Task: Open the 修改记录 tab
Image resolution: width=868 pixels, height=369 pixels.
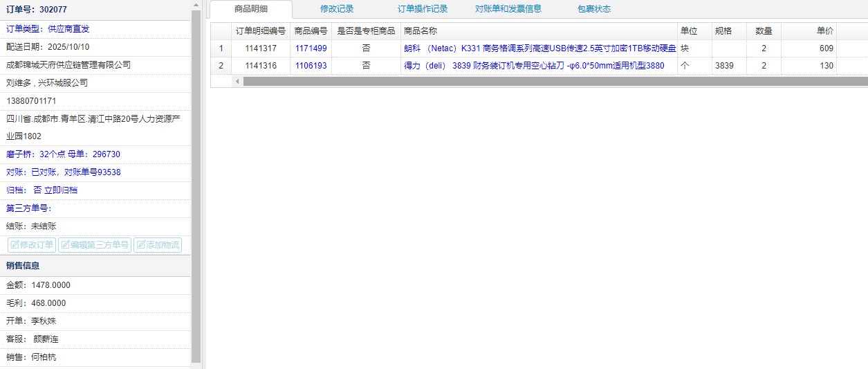Action: click(x=337, y=9)
